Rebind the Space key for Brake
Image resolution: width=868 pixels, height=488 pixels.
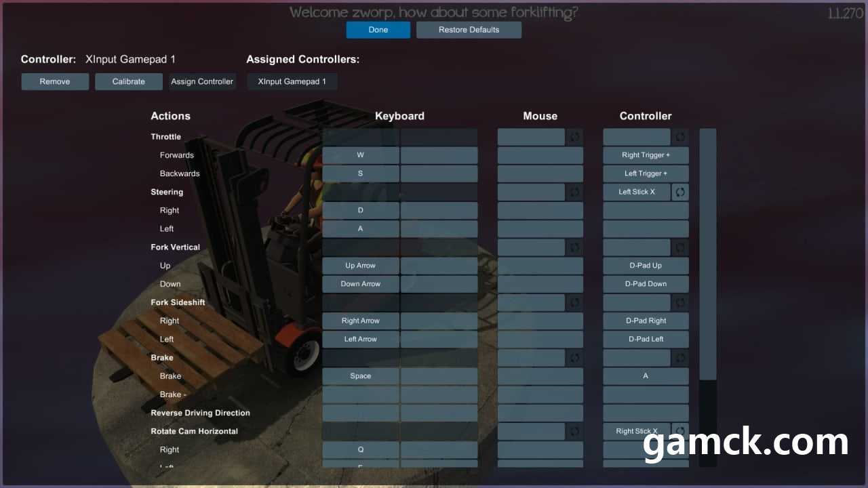pos(361,376)
